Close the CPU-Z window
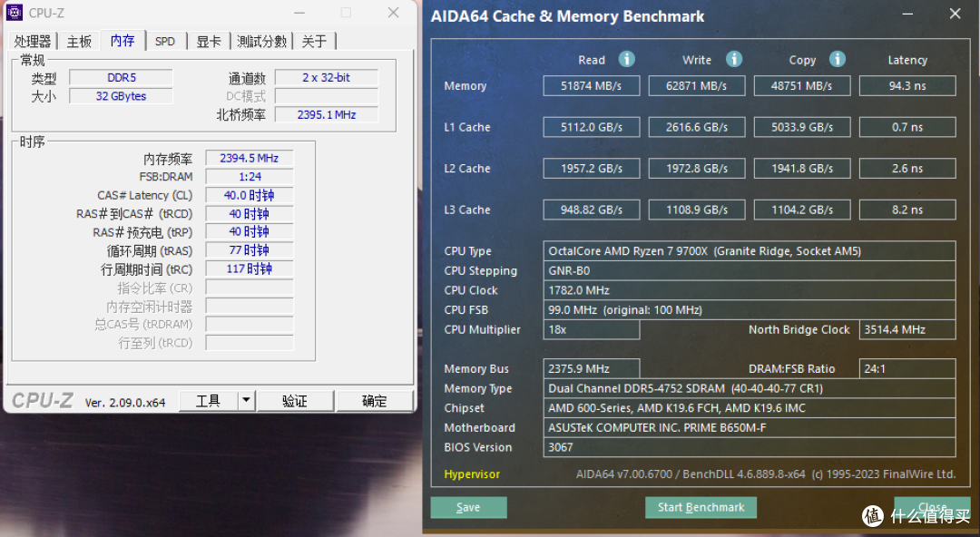Screen dimensions: 980x537 [x=393, y=13]
